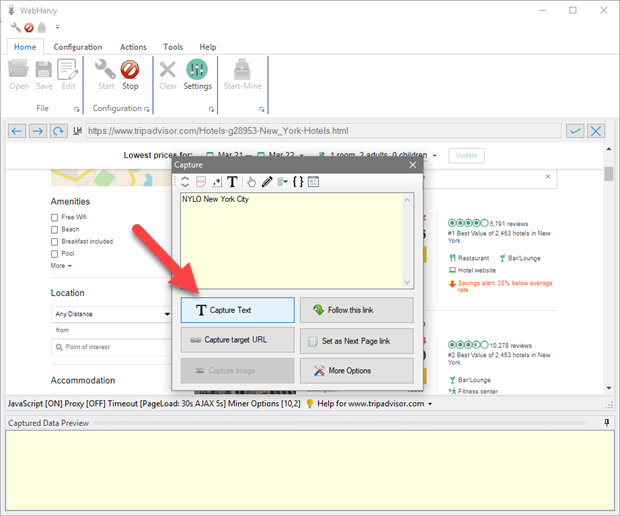Click the pencil edit icon in Capture toolbar
Screen dimensions: 620x516
pos(266,182)
